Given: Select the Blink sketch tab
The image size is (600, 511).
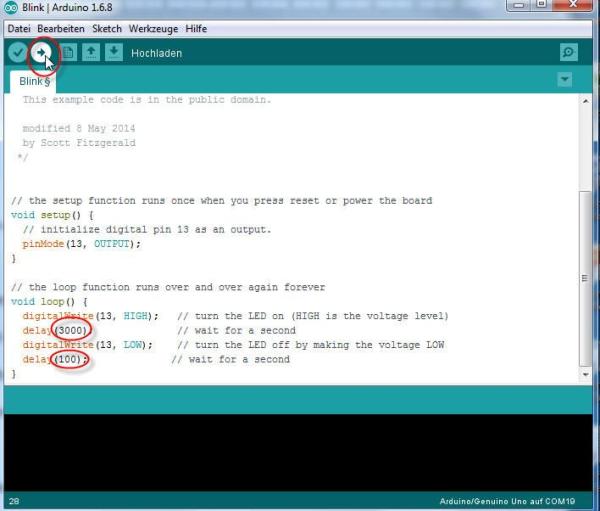Looking at the screenshot, I should coord(32,80).
